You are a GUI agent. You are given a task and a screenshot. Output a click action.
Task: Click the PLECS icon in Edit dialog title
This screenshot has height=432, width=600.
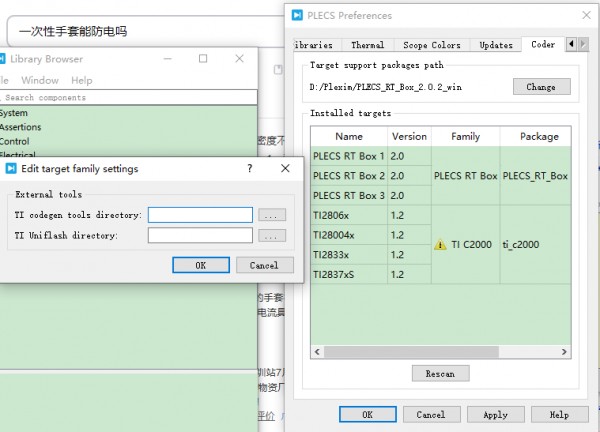click(11, 168)
